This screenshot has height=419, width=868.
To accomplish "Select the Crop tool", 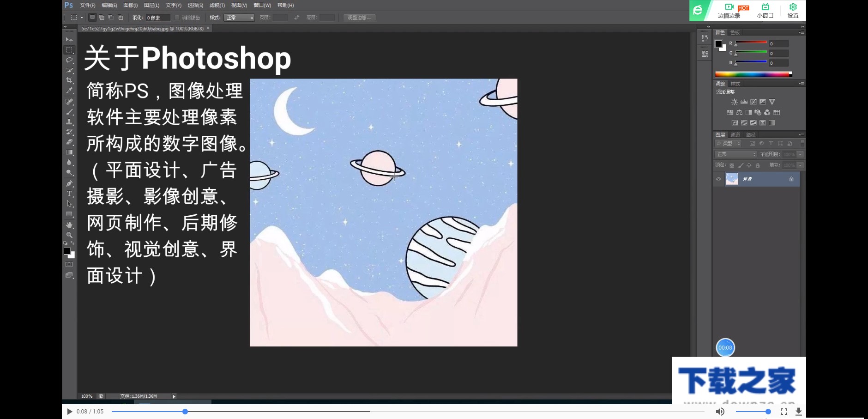I will [x=69, y=80].
